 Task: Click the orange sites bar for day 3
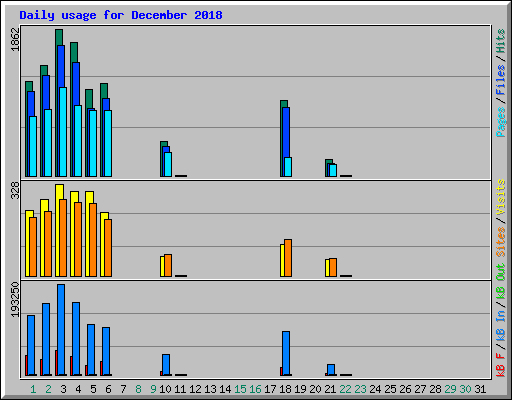[63, 238]
